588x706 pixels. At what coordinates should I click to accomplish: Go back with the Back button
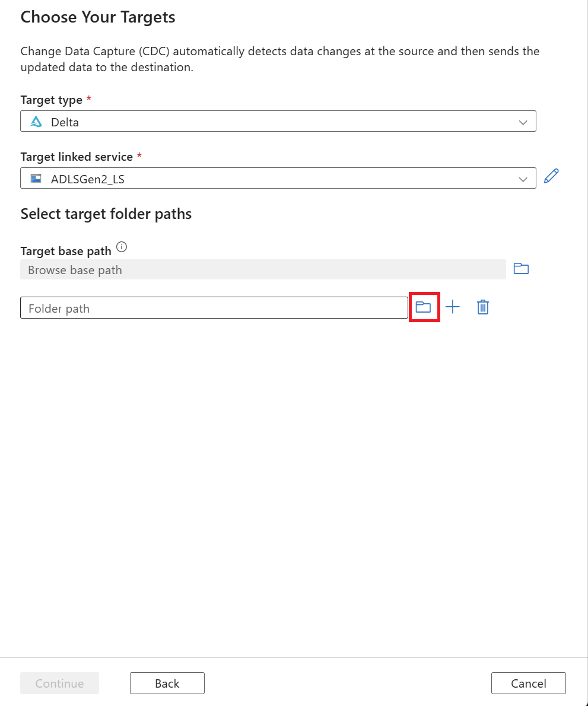coord(167,683)
